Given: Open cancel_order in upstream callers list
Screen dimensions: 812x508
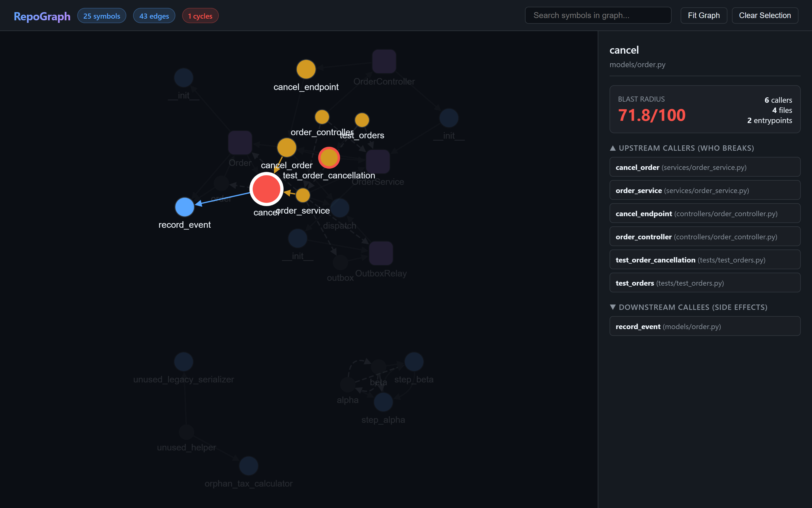Looking at the screenshot, I should [705, 167].
